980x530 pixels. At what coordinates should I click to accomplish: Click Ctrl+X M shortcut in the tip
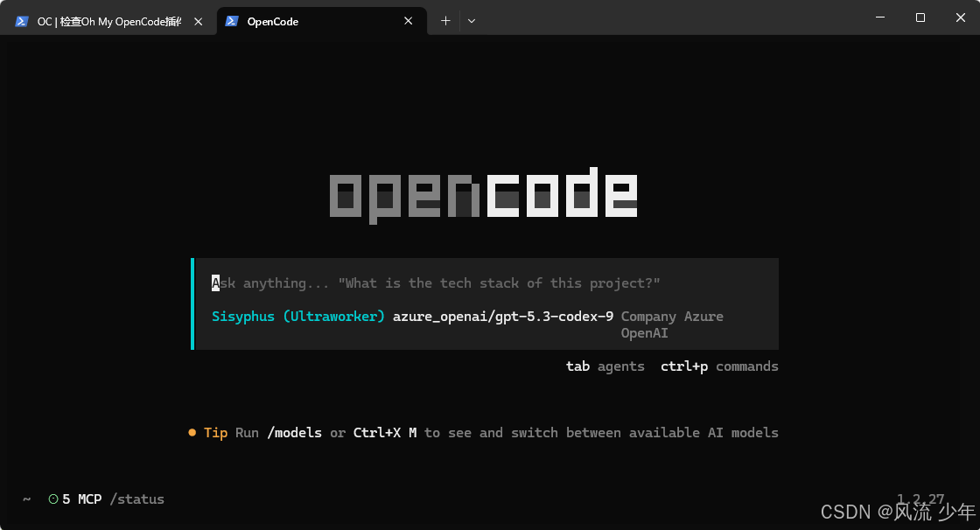click(x=385, y=433)
